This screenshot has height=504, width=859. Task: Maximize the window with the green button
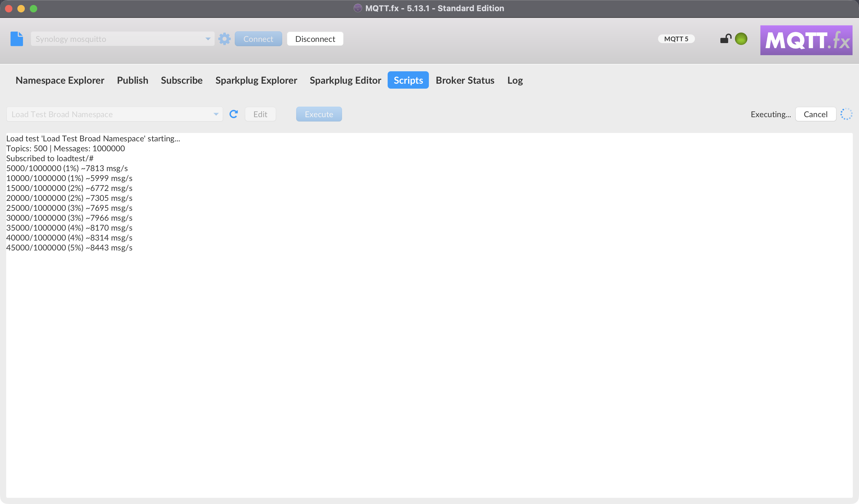click(x=33, y=8)
